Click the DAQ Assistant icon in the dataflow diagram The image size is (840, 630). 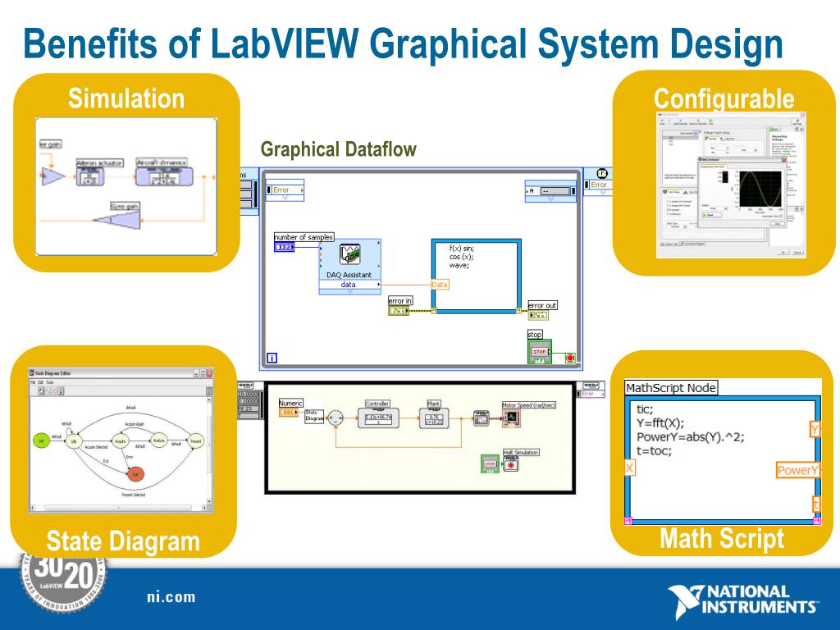point(349,254)
